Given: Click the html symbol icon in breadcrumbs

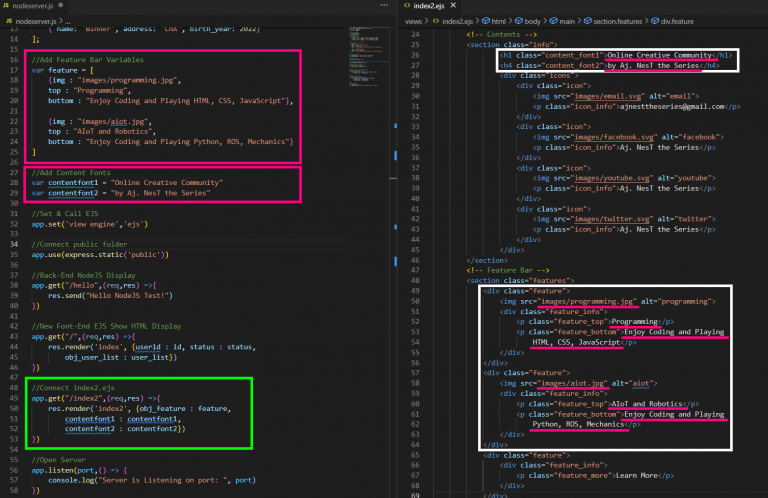Looking at the screenshot, I should coord(488,20).
